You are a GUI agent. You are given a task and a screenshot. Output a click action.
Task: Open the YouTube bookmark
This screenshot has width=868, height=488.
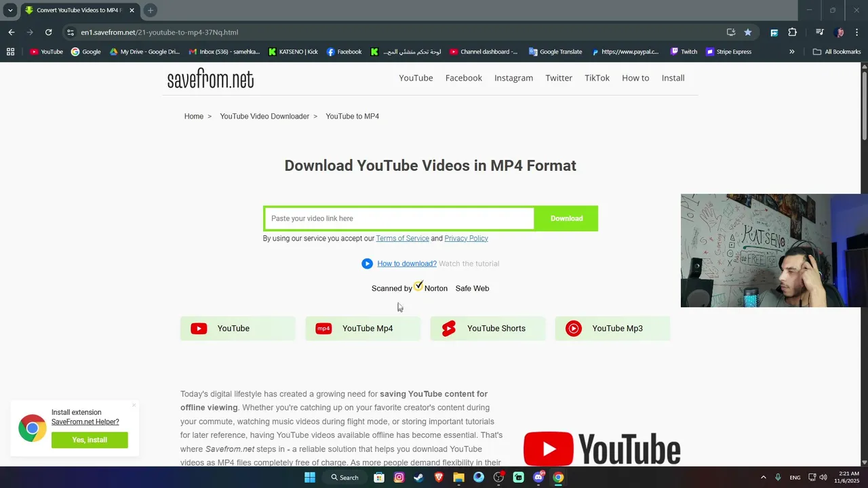46,52
